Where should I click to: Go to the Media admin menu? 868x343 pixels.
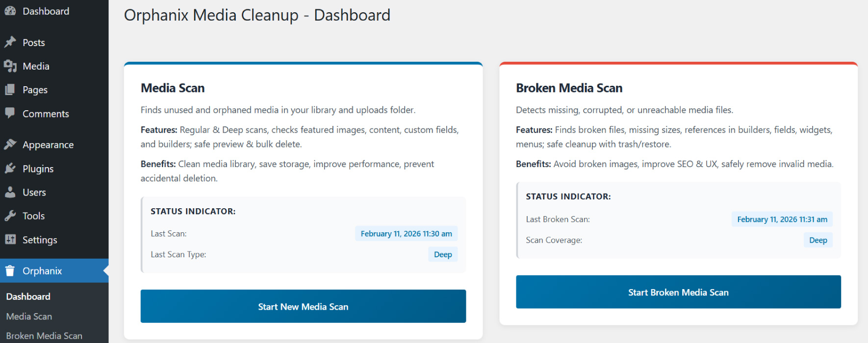click(54, 66)
